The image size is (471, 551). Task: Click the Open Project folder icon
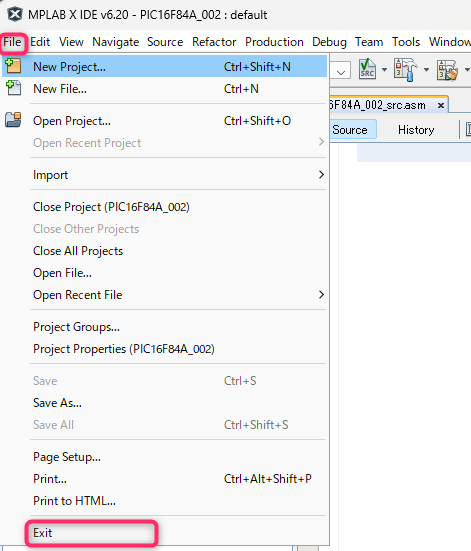(13, 120)
